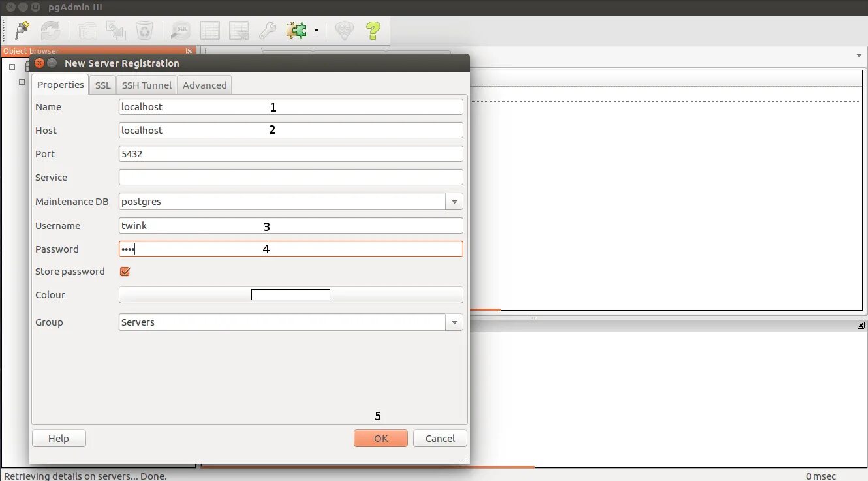The width and height of the screenshot is (868, 481).
Task: Click the Password input field
Action: [x=291, y=249]
